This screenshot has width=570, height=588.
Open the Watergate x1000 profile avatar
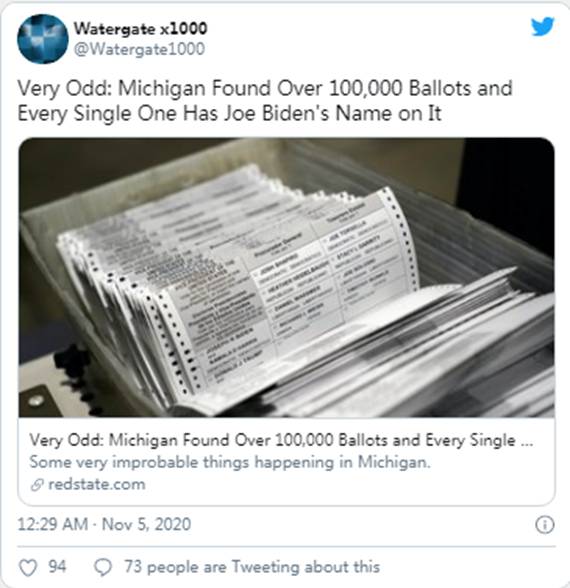pyautogui.click(x=43, y=39)
